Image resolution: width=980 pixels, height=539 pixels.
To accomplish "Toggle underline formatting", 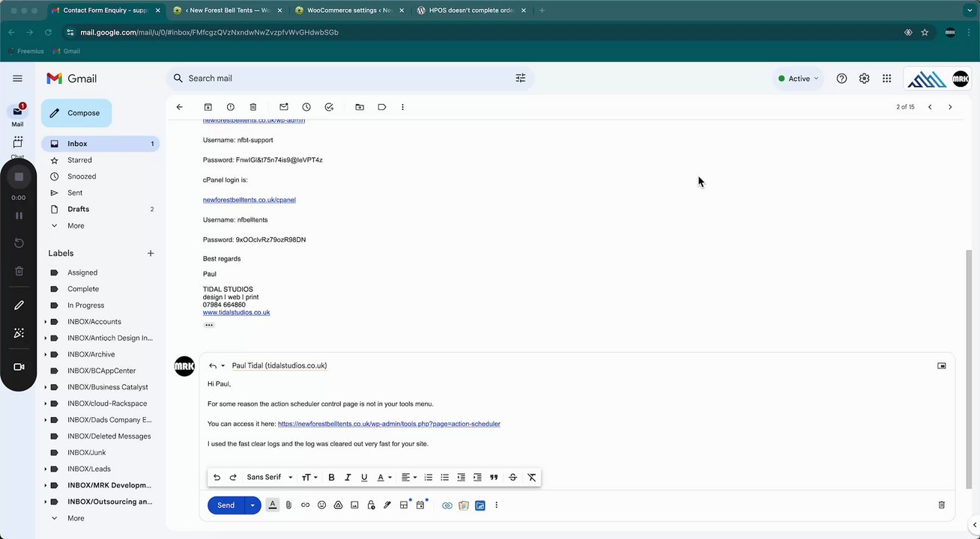I will tap(364, 478).
